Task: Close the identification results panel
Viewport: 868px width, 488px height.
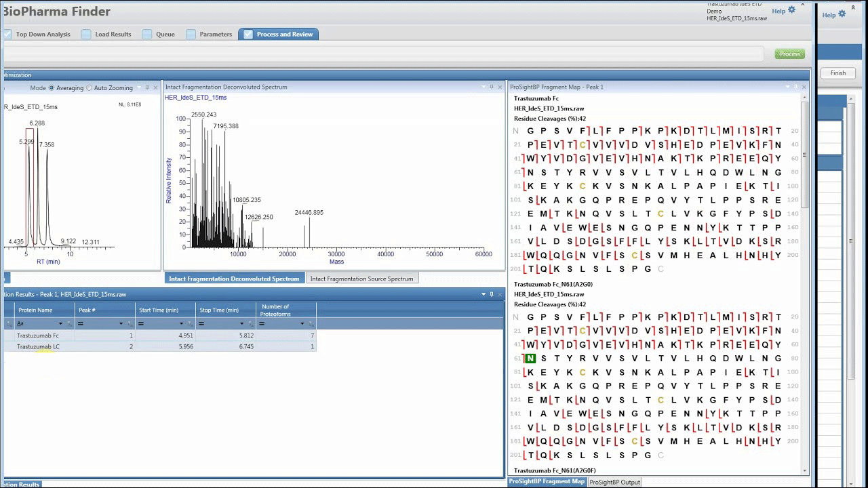Action: [x=500, y=294]
